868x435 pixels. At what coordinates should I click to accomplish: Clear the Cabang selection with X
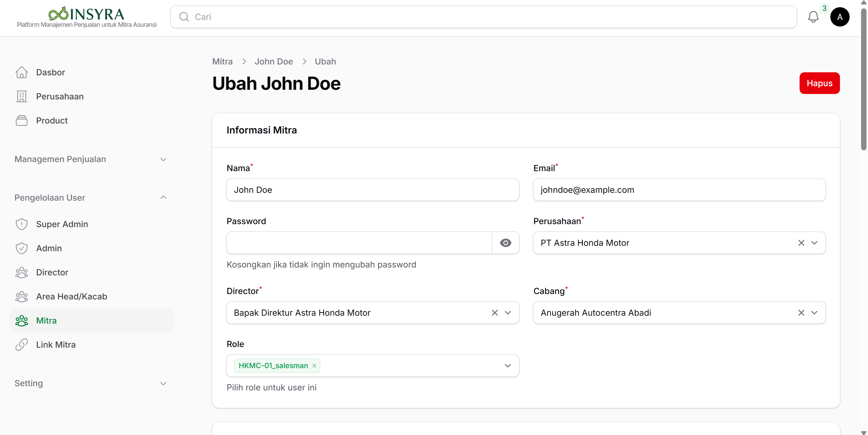(x=801, y=313)
